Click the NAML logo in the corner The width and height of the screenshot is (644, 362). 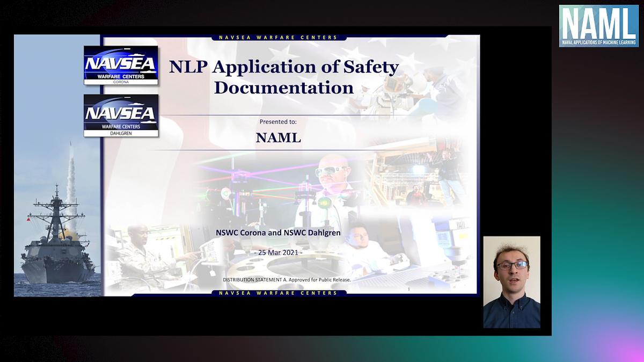tap(598, 26)
